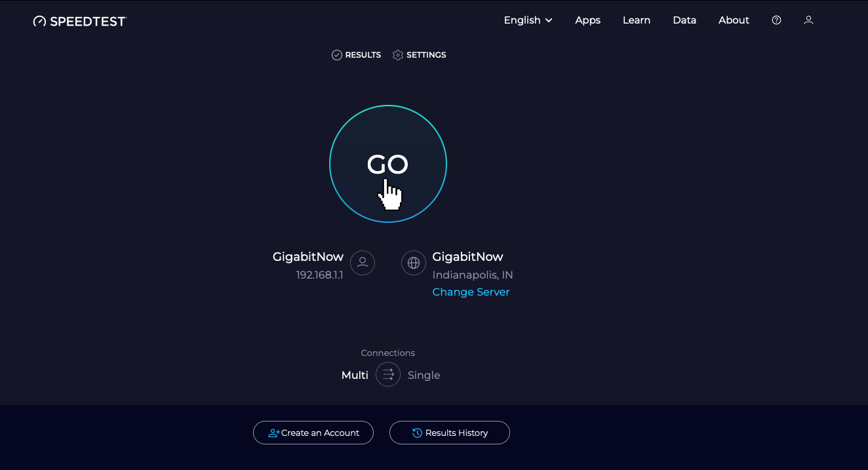
Task: Open the Apps menu
Action: 588,20
